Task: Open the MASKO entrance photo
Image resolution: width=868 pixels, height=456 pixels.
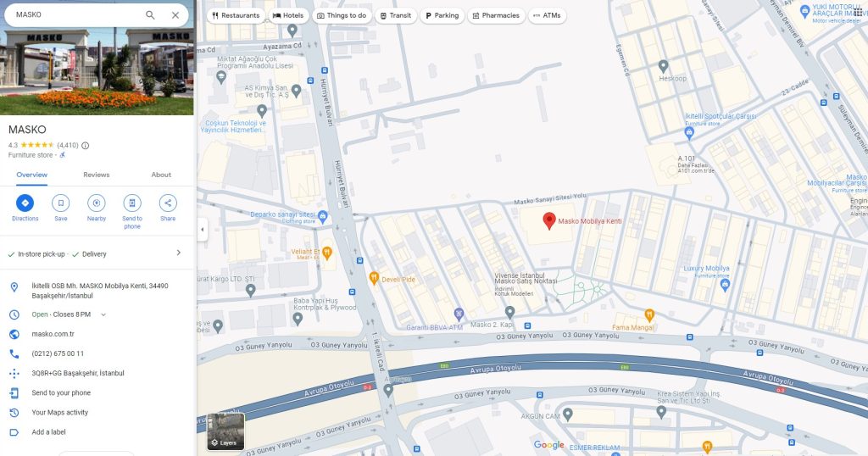Action: click(x=97, y=70)
